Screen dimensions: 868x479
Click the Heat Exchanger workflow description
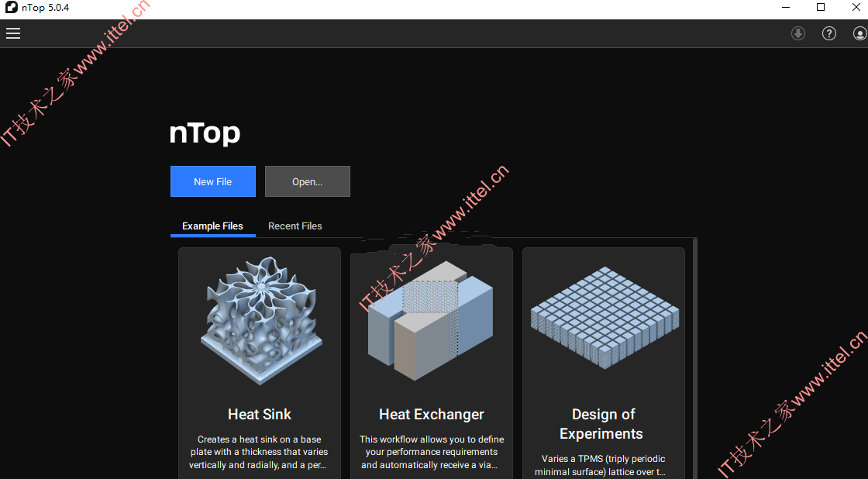tap(431, 452)
